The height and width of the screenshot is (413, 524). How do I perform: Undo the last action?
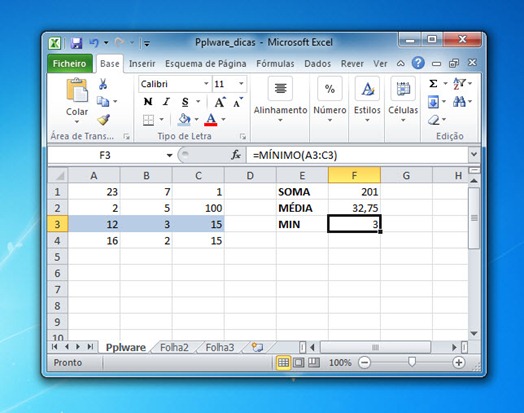point(94,43)
